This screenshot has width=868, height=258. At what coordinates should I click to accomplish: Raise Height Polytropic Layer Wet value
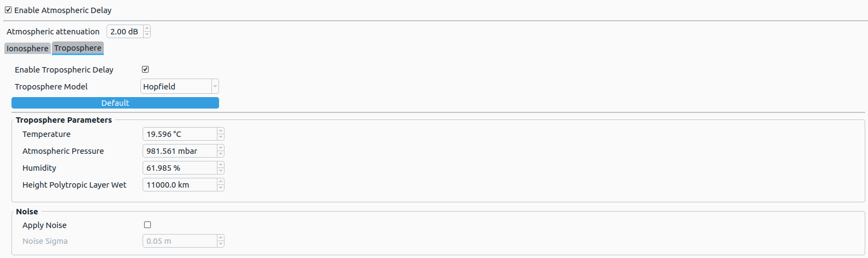pos(221,182)
